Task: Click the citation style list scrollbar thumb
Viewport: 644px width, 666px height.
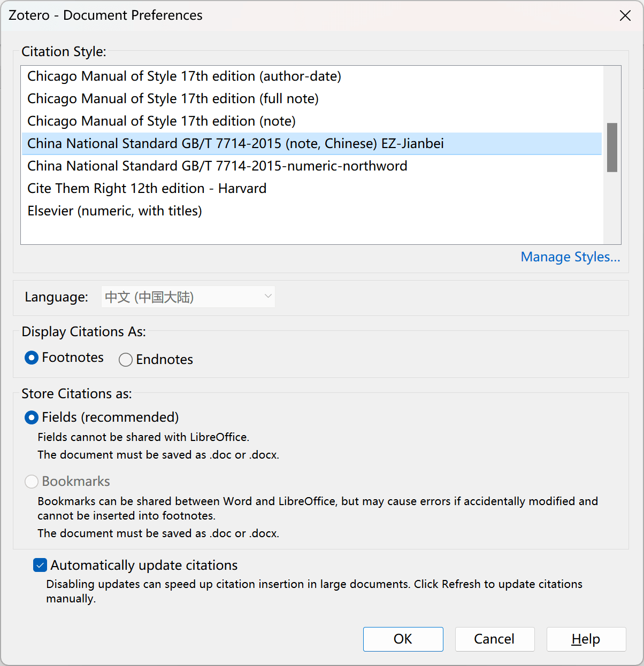Action: [x=612, y=148]
